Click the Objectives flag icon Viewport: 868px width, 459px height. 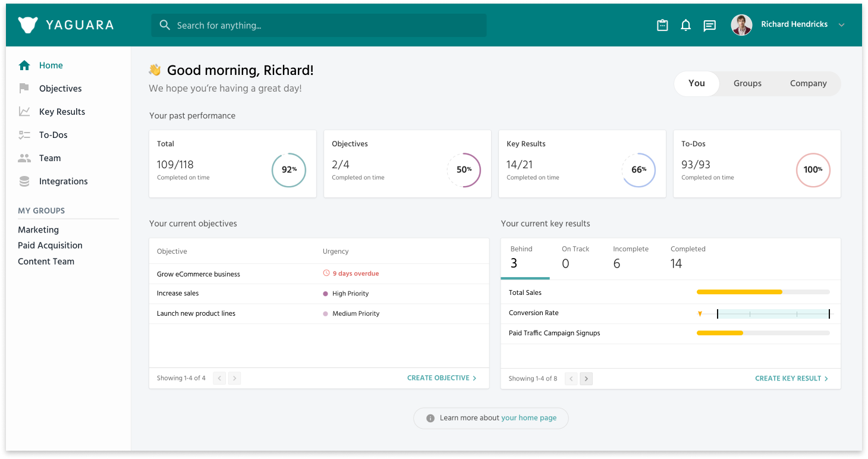pos(24,88)
